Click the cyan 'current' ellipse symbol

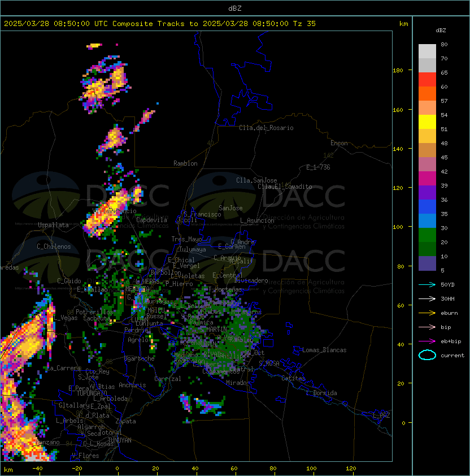coord(427,355)
